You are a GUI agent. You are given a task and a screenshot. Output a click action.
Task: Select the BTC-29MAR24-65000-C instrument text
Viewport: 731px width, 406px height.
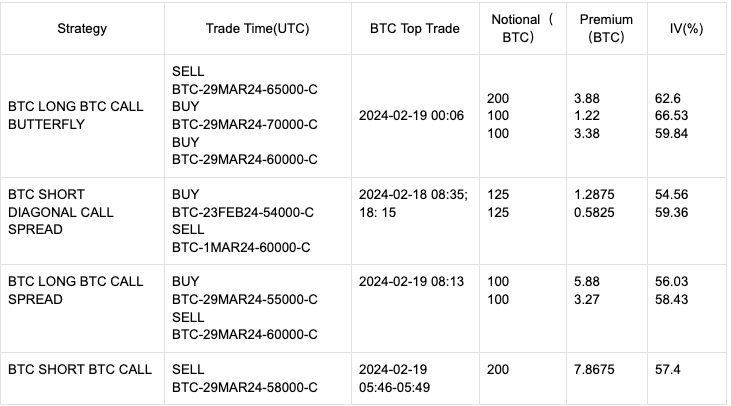tap(245, 90)
